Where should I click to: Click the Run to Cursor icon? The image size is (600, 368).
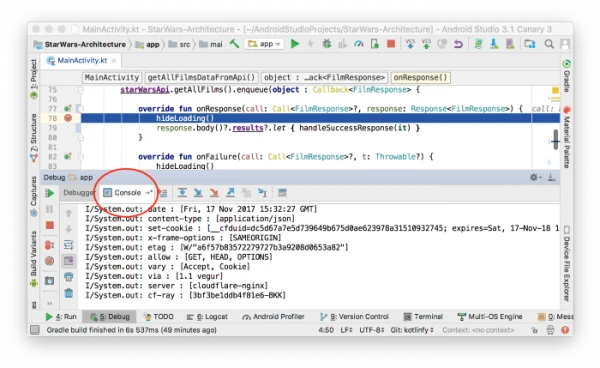(262, 193)
